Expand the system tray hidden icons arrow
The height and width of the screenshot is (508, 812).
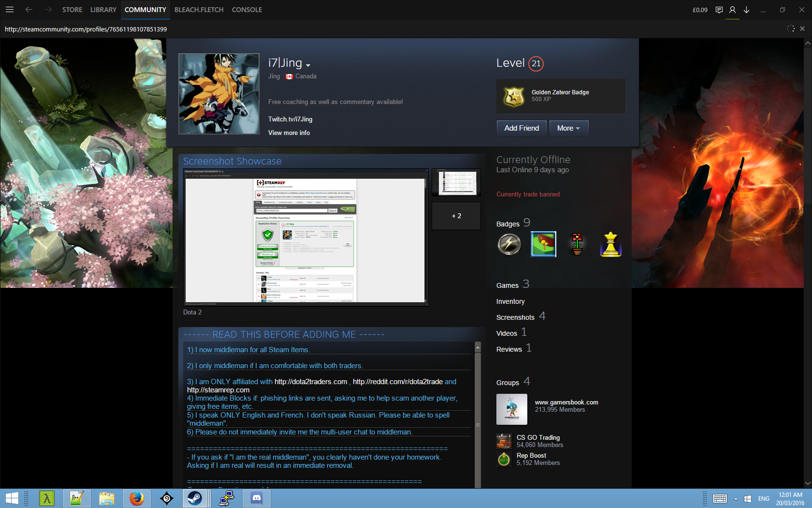(736, 499)
